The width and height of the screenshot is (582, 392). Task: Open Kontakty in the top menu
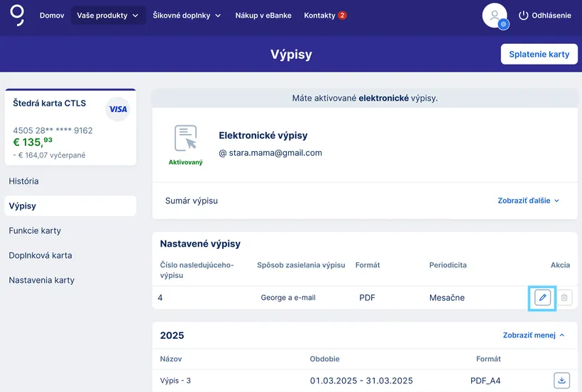coord(319,15)
